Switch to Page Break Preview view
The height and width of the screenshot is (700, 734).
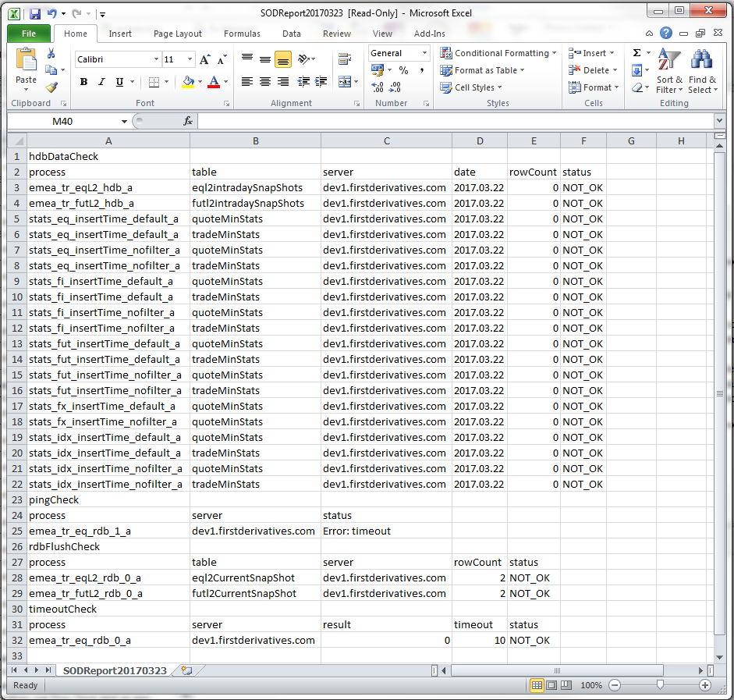(566, 685)
